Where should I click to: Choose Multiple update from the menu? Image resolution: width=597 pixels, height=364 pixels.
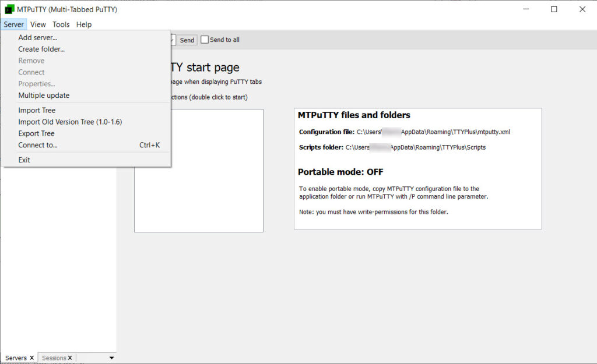[x=86, y=96]
